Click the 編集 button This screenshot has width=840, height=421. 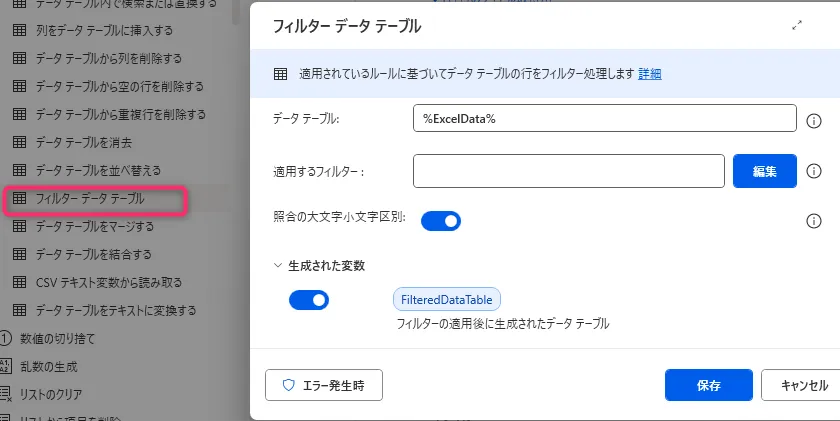(765, 171)
